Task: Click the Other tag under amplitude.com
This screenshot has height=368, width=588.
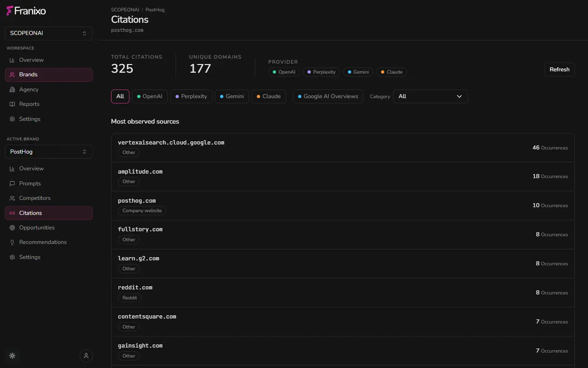Action: 129,182
